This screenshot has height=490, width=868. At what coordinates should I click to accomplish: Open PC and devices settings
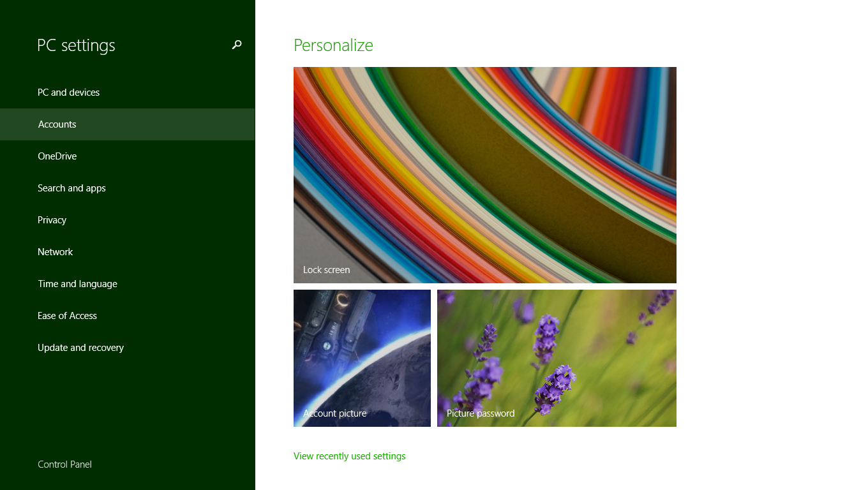pyautogui.click(x=128, y=93)
